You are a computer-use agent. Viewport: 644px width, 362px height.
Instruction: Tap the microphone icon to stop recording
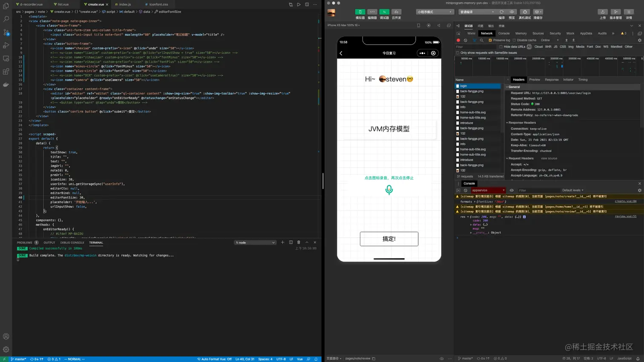point(388,190)
